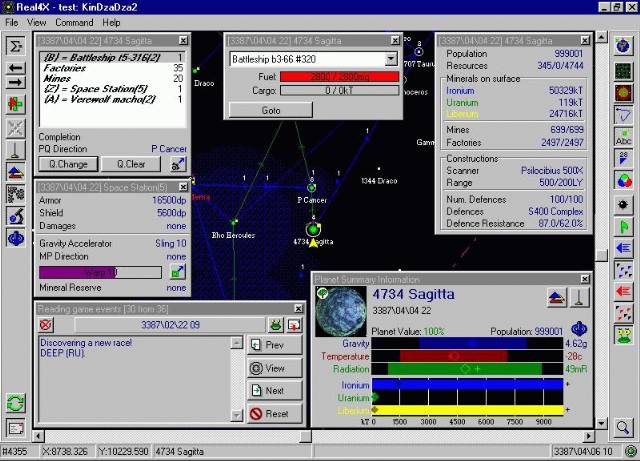
Task: Select Factories row in production queue
Action: point(113,68)
